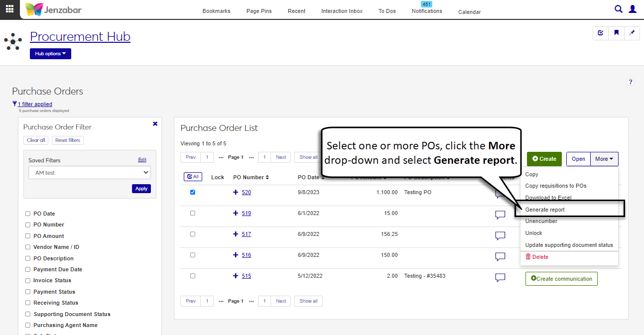Click the green Create button
The height and width of the screenshot is (335, 644).
[544, 159]
